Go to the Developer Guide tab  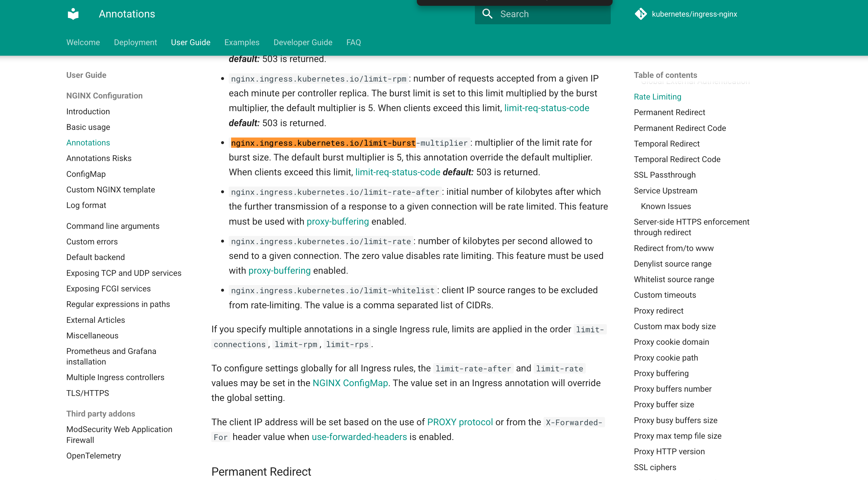(x=303, y=42)
